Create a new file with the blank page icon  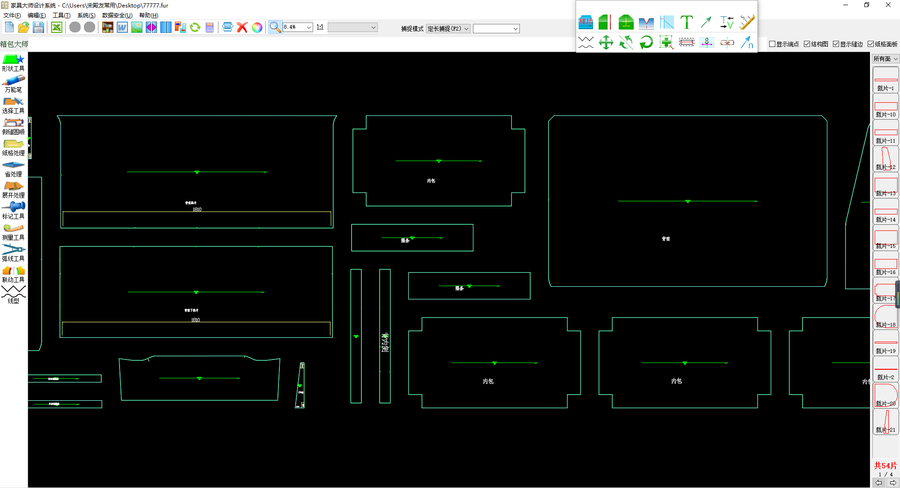pos(9,27)
